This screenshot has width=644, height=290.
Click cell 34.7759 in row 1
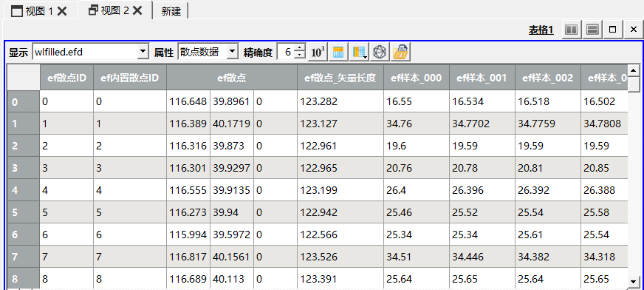548,124
